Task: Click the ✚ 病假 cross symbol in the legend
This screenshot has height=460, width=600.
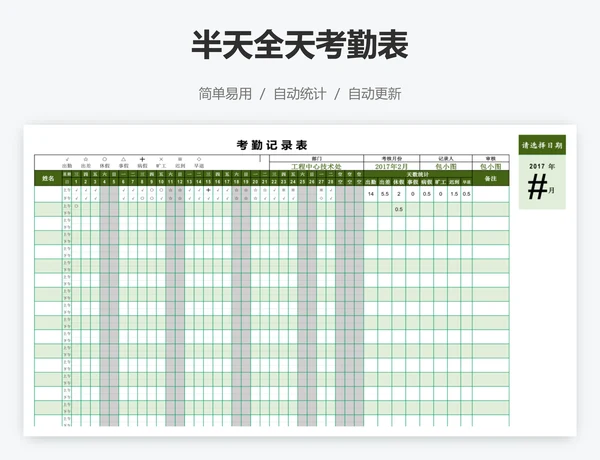Action: 142,159
